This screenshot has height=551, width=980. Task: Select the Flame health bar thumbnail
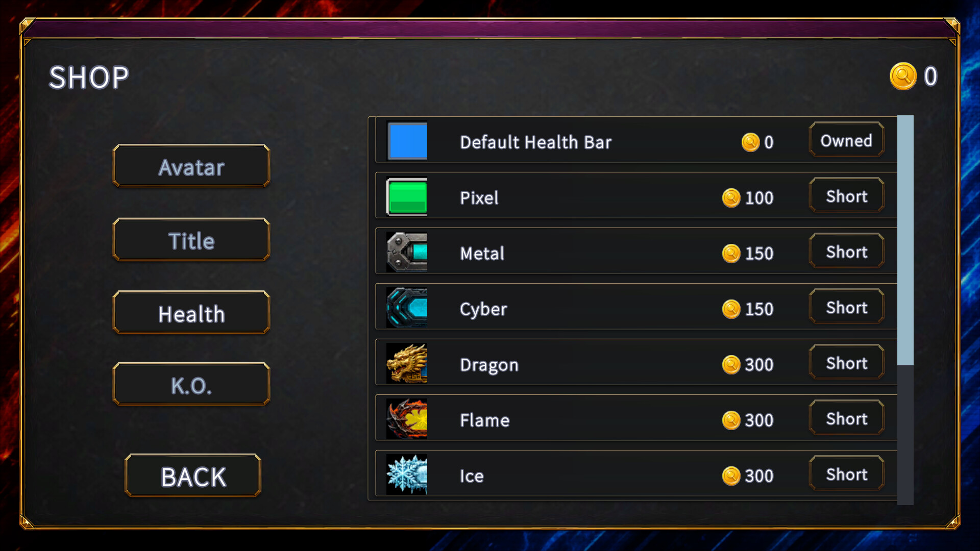tap(407, 419)
